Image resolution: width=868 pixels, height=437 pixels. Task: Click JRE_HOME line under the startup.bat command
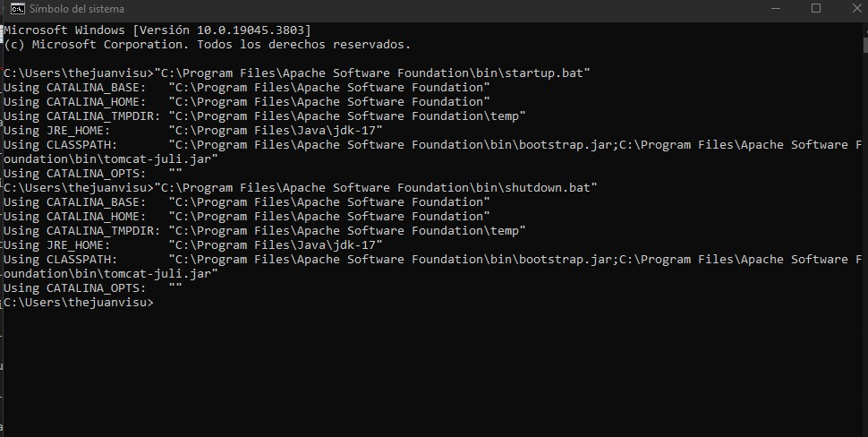click(193, 130)
